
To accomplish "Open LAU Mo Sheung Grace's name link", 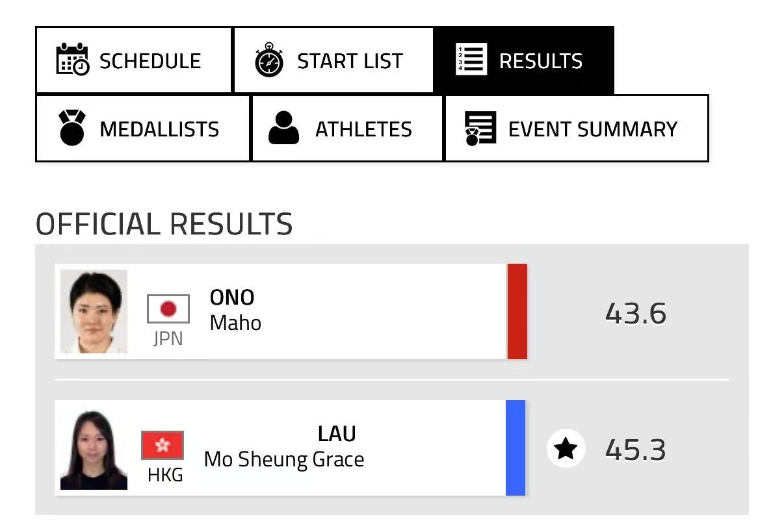I will (284, 446).
